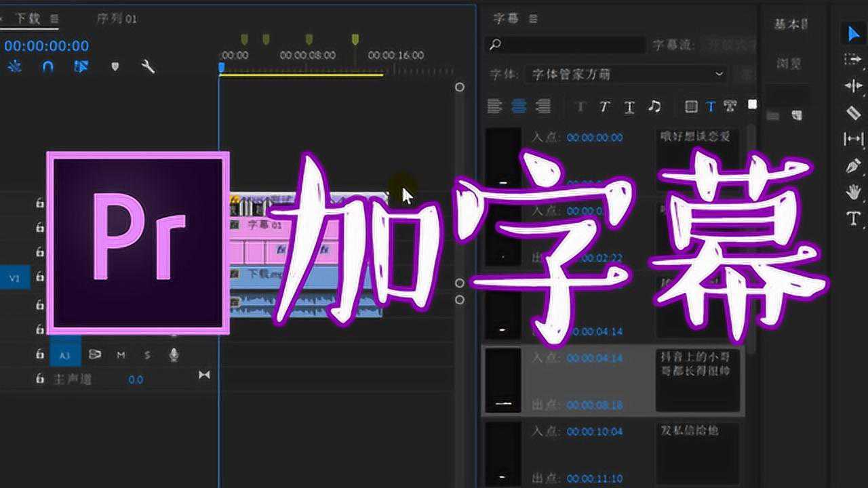868x488 pixels.
Task: Toggle timeline snap magnet
Action: click(x=47, y=66)
